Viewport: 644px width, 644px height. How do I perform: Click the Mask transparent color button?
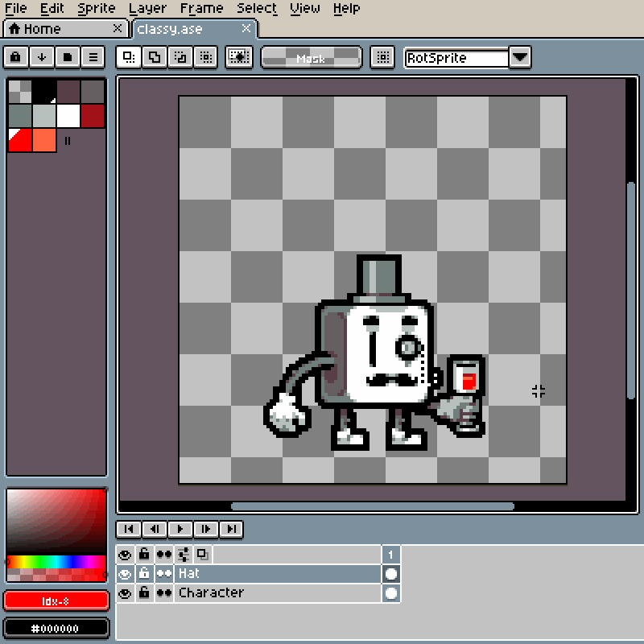[311, 57]
